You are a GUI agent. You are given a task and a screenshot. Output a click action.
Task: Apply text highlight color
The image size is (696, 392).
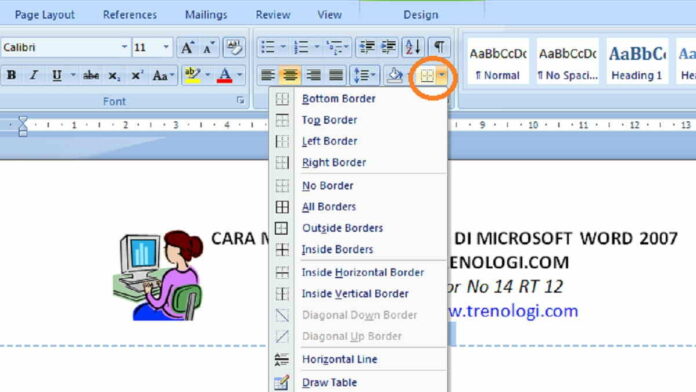(x=192, y=75)
